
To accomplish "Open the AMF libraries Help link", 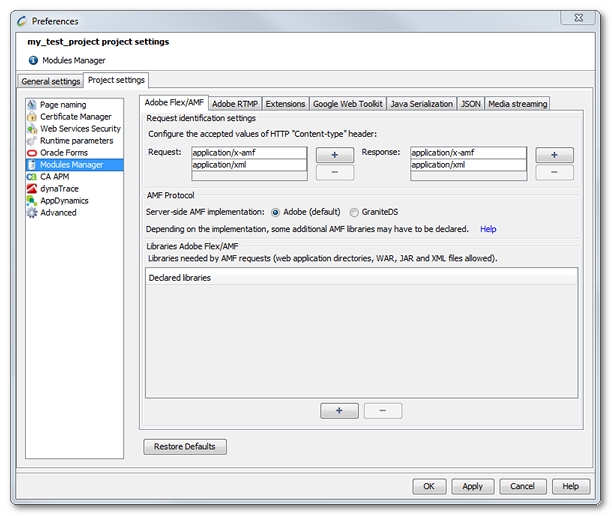I will (488, 229).
